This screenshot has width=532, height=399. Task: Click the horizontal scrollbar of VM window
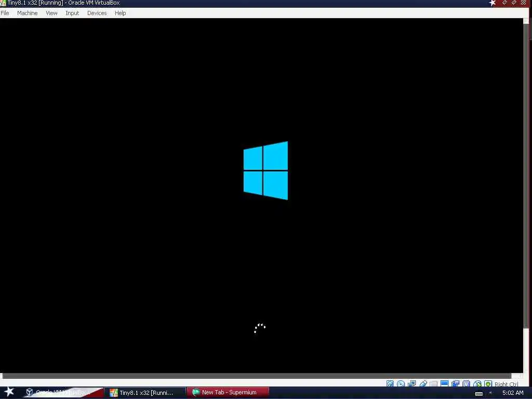pyautogui.click(x=257, y=376)
